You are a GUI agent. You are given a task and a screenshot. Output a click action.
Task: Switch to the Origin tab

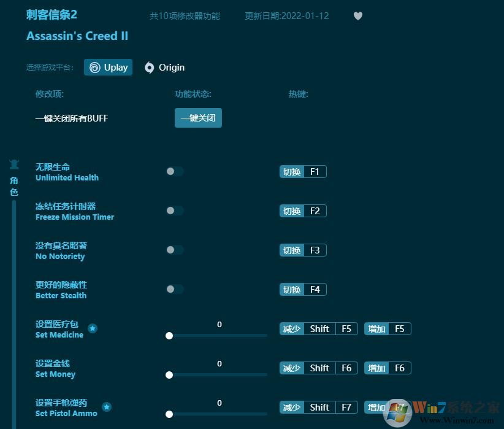(x=164, y=68)
